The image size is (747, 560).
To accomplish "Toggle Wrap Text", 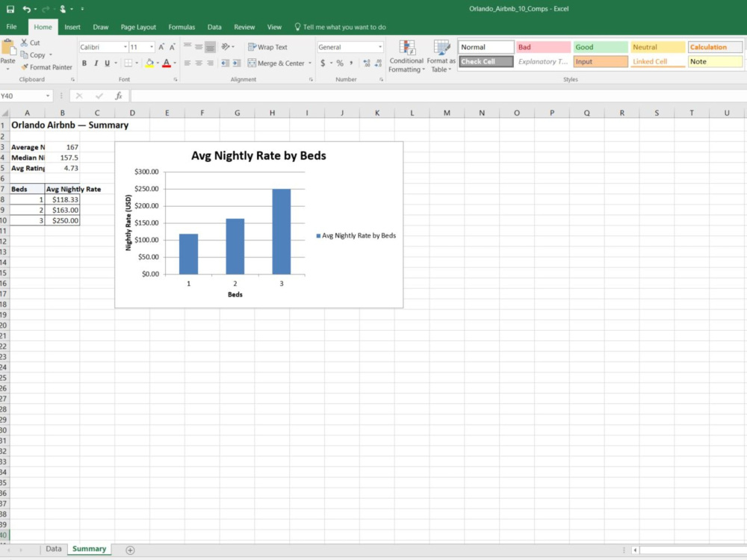I will tap(267, 46).
